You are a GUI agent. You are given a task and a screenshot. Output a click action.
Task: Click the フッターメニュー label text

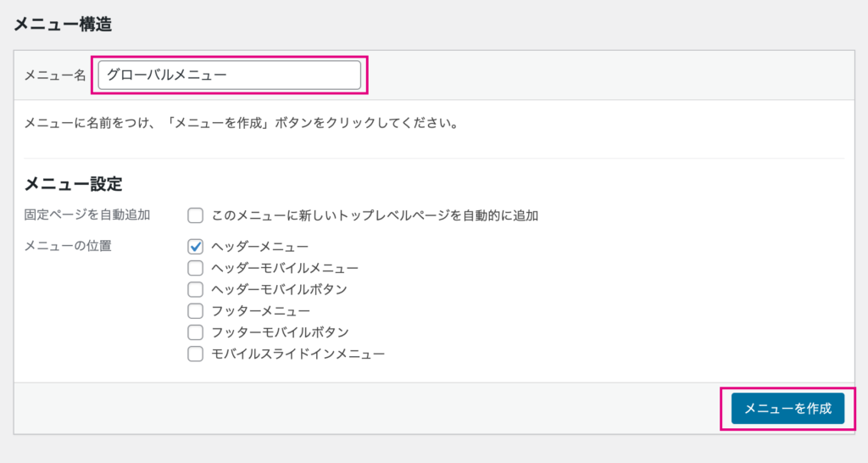[x=261, y=310]
